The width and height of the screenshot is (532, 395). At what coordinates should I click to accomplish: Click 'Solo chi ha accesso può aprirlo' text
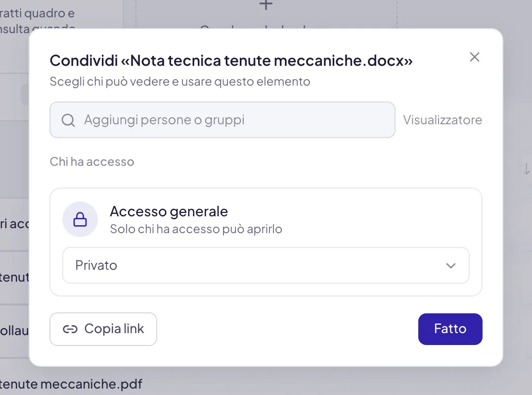(x=196, y=229)
